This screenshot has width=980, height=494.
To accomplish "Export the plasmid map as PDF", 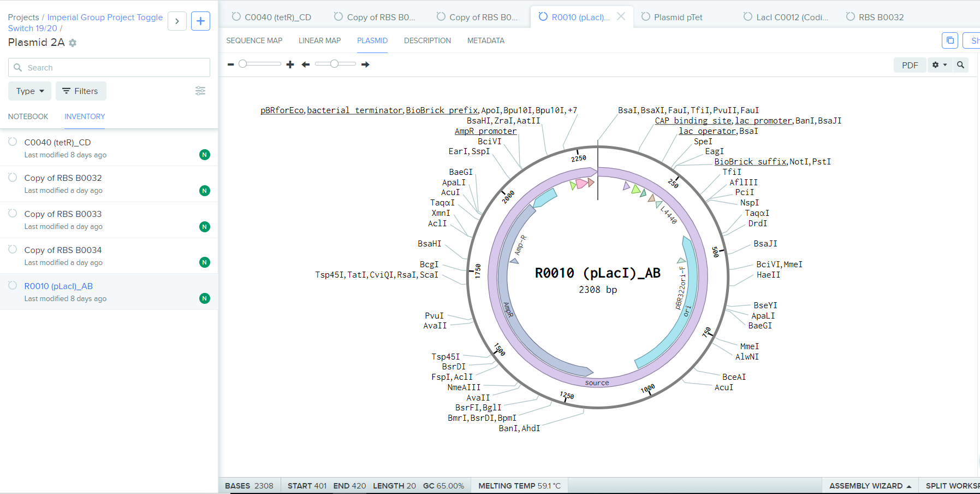I will click(x=910, y=65).
